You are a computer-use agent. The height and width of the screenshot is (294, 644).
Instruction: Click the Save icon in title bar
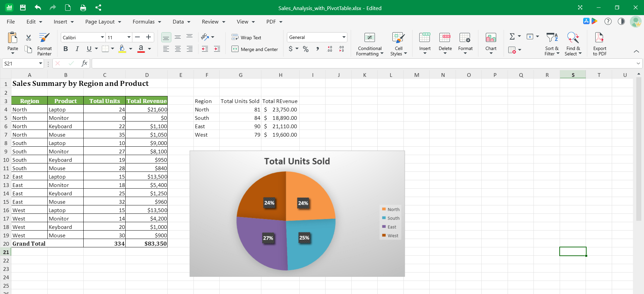23,8
